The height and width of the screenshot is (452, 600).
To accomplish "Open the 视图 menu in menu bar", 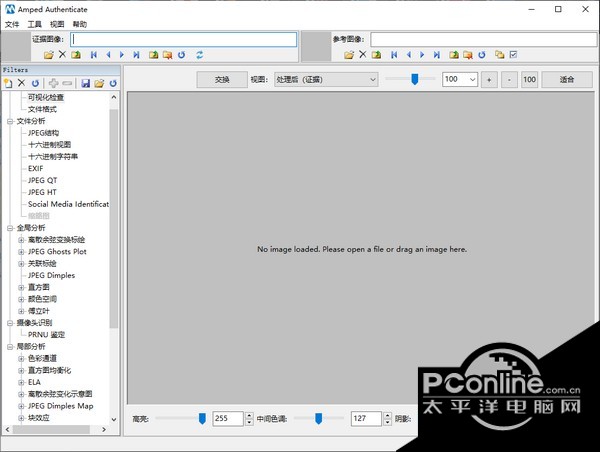I will (x=57, y=24).
